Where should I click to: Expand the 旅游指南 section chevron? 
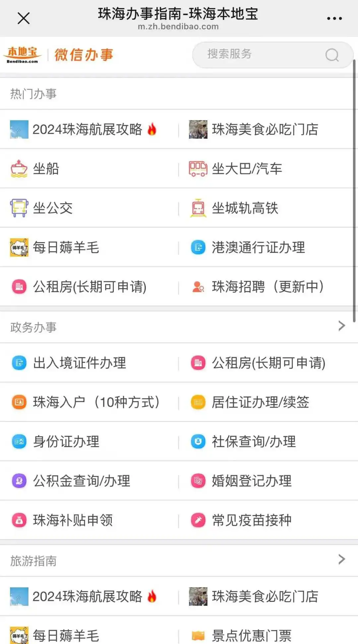point(341,560)
